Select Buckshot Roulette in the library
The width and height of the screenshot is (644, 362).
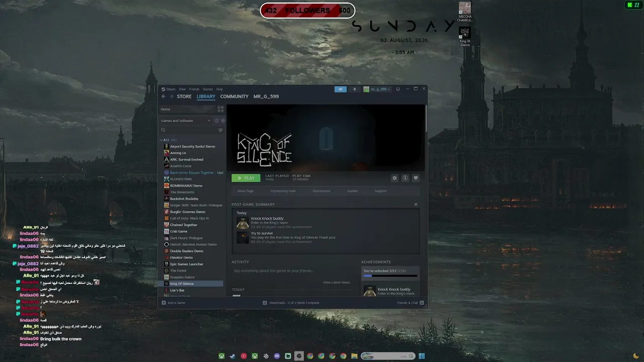click(184, 199)
